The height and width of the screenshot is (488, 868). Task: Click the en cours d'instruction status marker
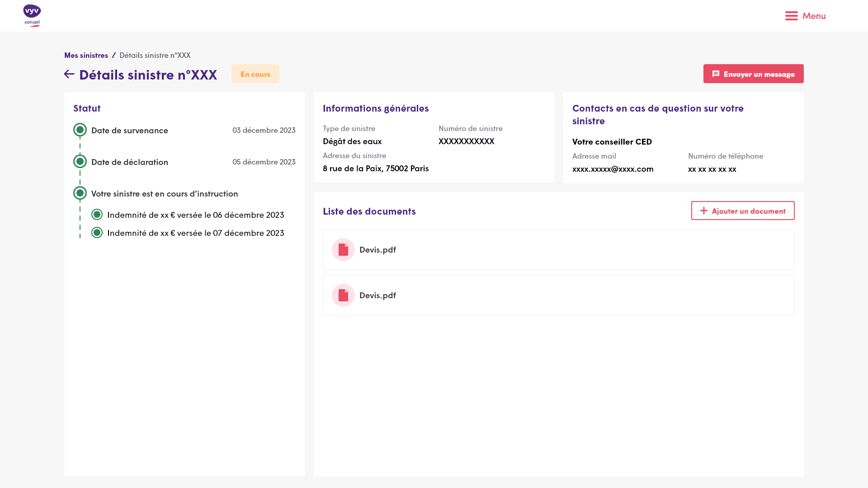pyautogui.click(x=80, y=193)
